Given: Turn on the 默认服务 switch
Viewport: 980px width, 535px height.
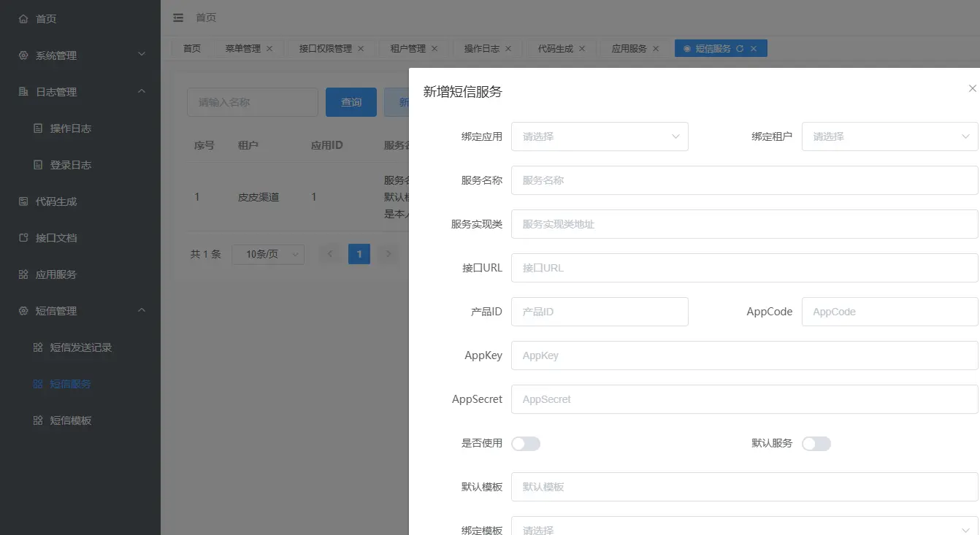Looking at the screenshot, I should (x=816, y=443).
